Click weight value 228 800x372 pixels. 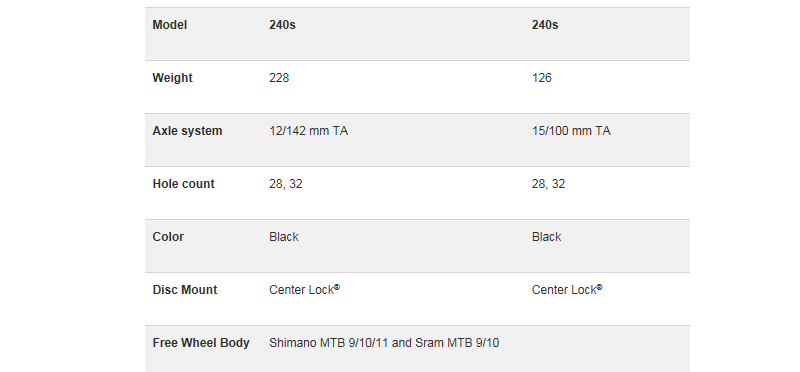[279, 78]
